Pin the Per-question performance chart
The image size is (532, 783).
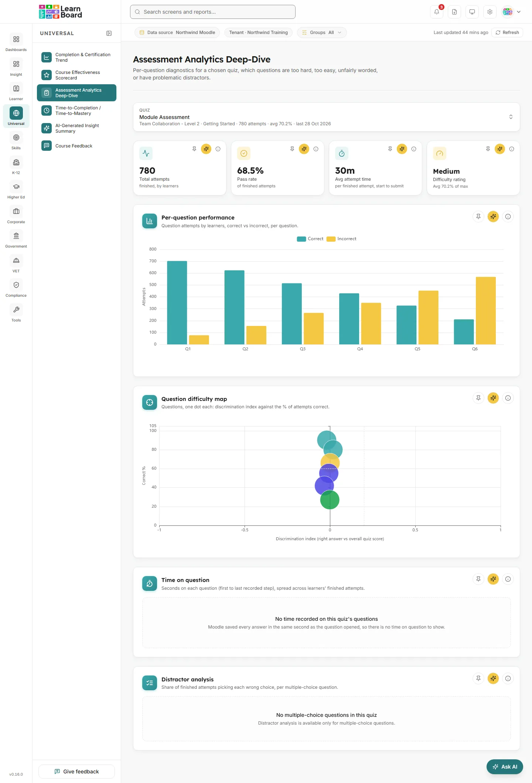coord(478,217)
